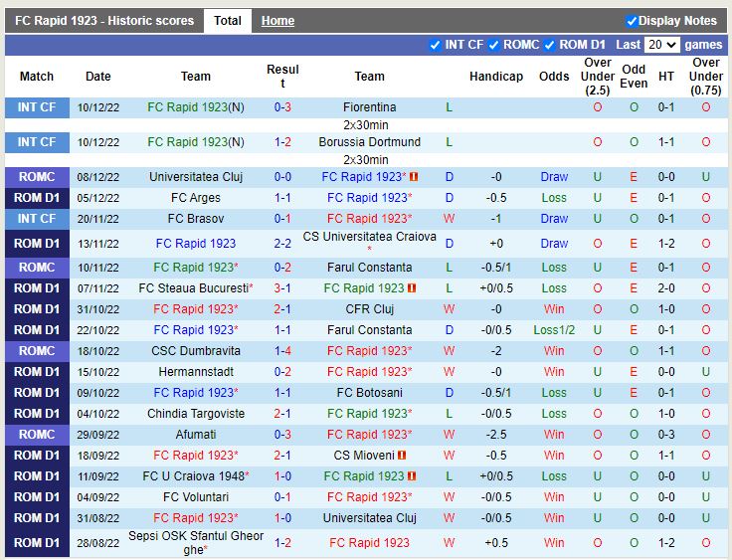Click the 1-2 score dated 28/08/22

tap(282, 543)
